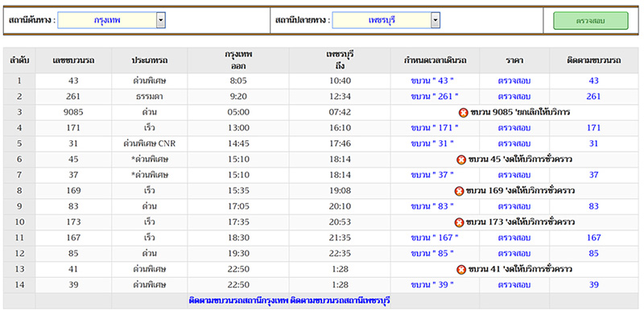Track train 37 link in last column
644x315 pixels.
point(593,175)
